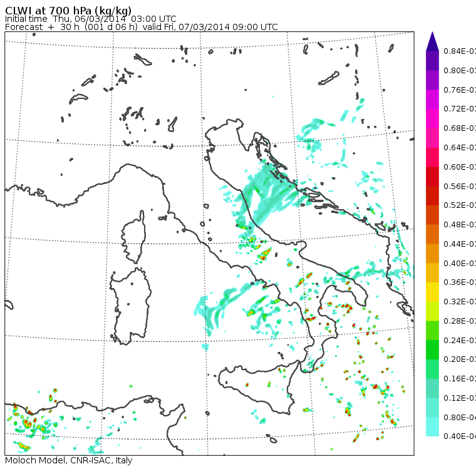Click the 0.68E colorbar label
The image size is (476, 469).
(x=460, y=128)
